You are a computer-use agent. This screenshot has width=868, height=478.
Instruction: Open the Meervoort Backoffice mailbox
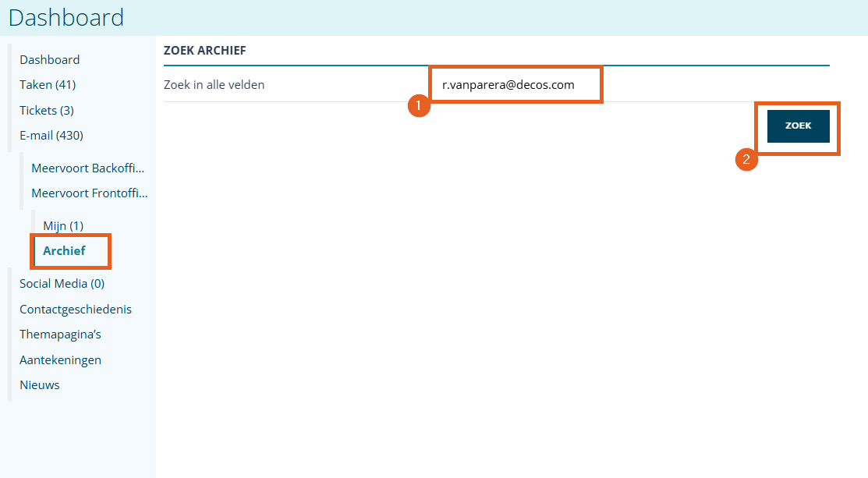pos(88,168)
